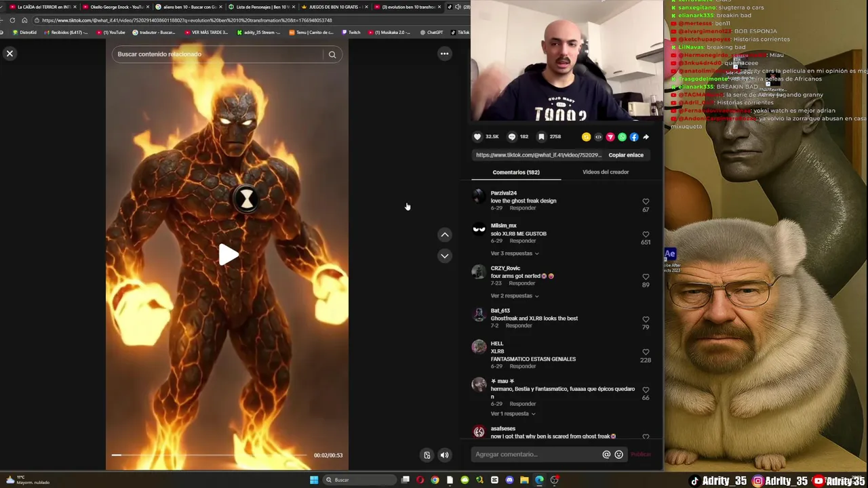Open Opera from the taskbar
Image resolution: width=868 pixels, height=488 pixels.
click(x=420, y=480)
